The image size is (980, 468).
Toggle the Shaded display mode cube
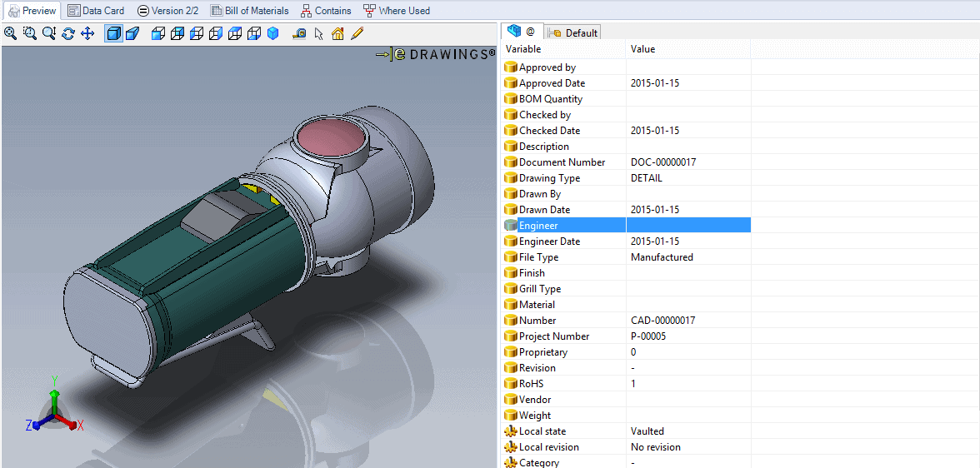pos(113,33)
